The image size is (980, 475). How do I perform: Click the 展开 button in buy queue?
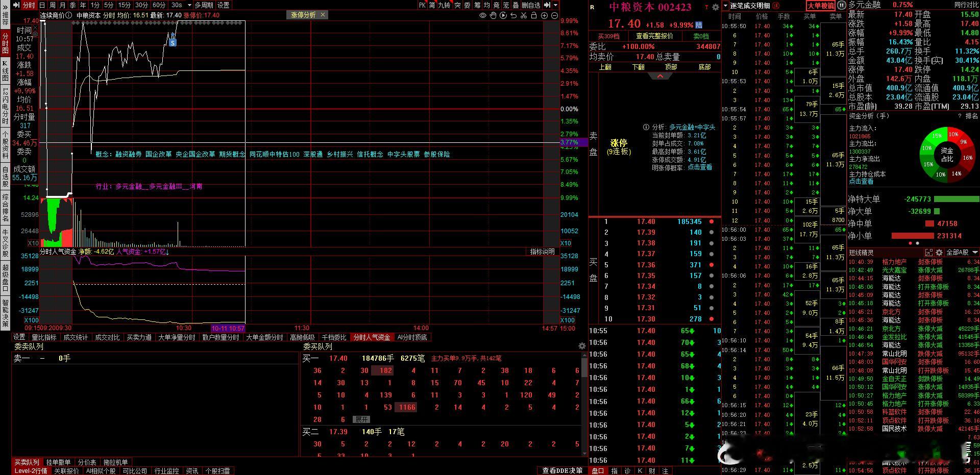[361, 419]
